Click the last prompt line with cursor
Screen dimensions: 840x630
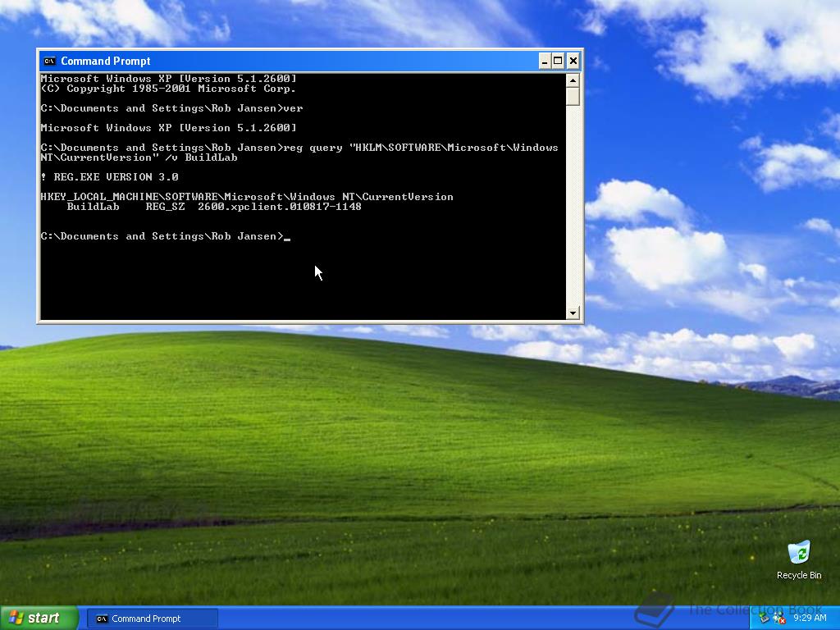pos(166,236)
